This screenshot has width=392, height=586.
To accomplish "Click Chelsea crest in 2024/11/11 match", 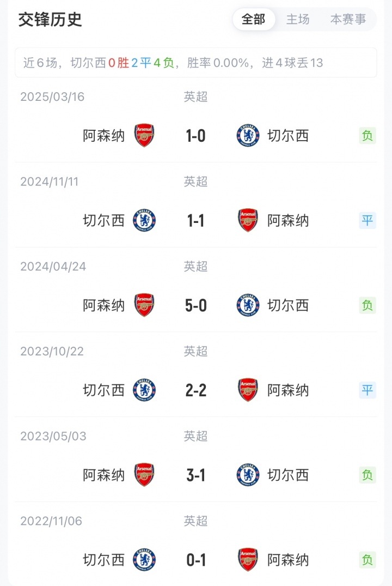I will tap(144, 221).
